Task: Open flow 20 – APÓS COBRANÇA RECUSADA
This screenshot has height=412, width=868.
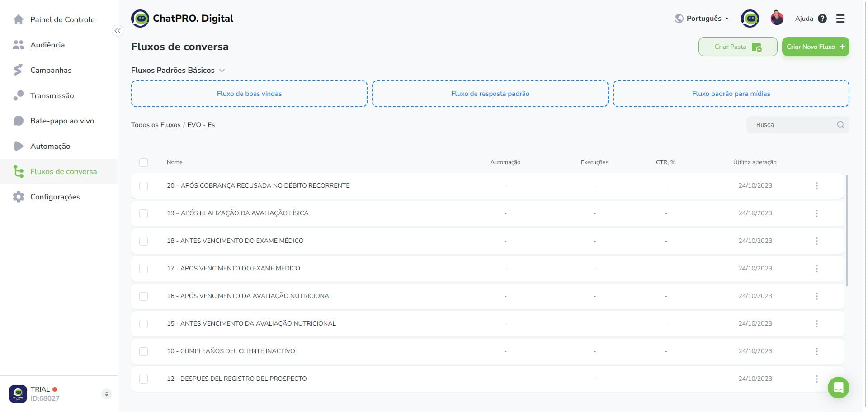Action: point(258,185)
